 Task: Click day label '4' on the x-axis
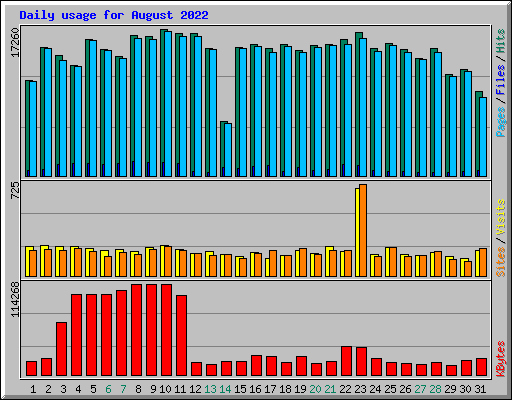(78, 389)
